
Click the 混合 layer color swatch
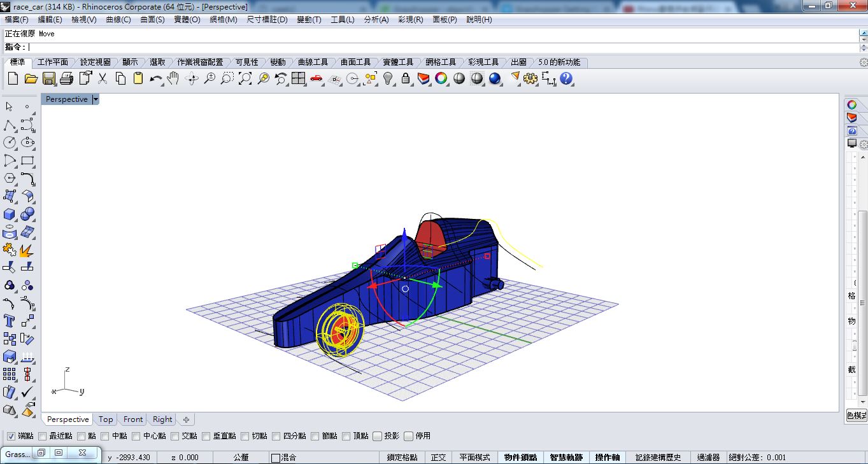tap(276, 458)
